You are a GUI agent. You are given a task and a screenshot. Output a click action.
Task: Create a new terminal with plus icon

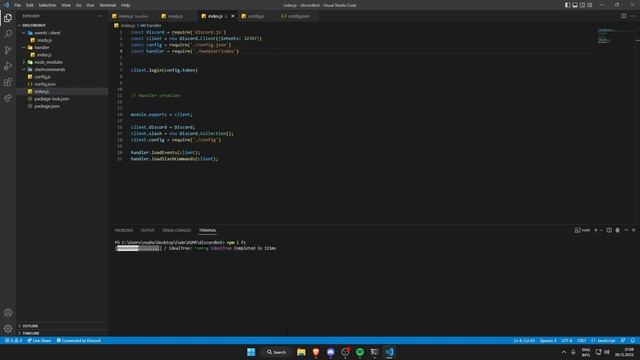[x=596, y=230]
